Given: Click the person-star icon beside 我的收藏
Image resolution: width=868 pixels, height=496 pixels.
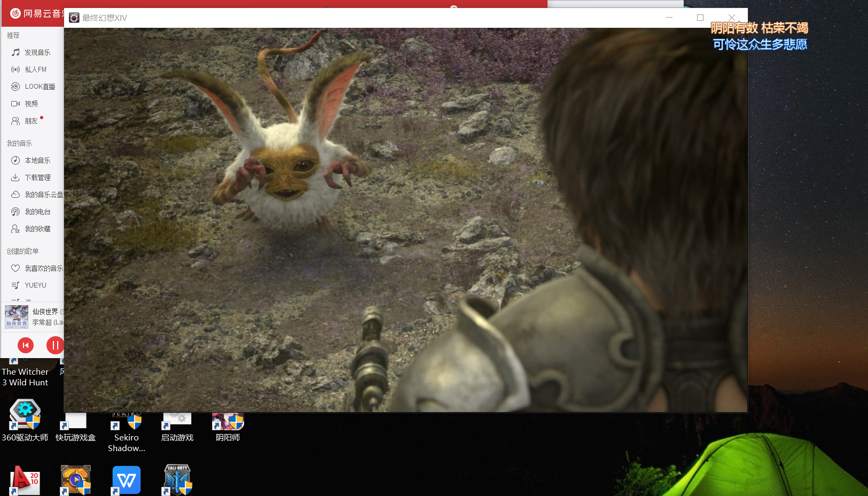Looking at the screenshot, I should [15, 229].
